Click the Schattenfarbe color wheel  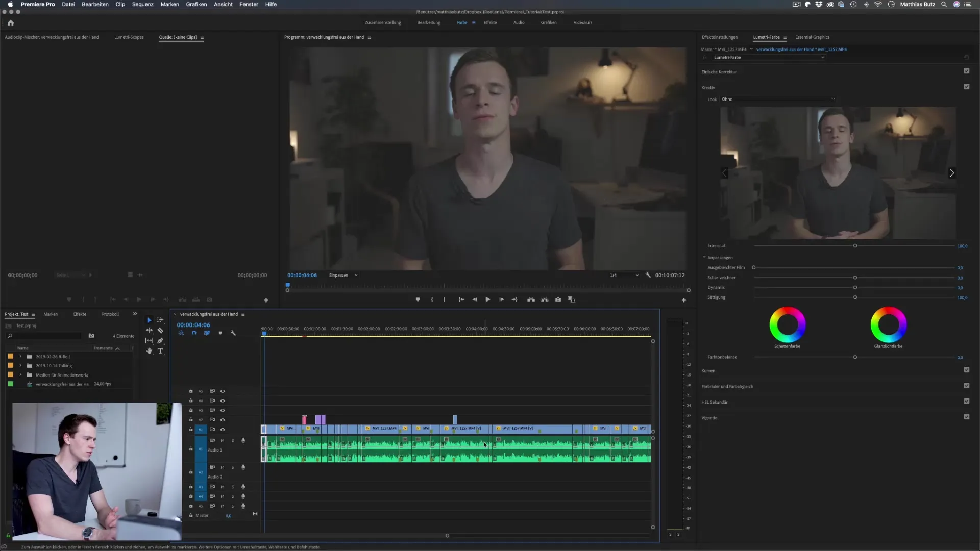[787, 324]
